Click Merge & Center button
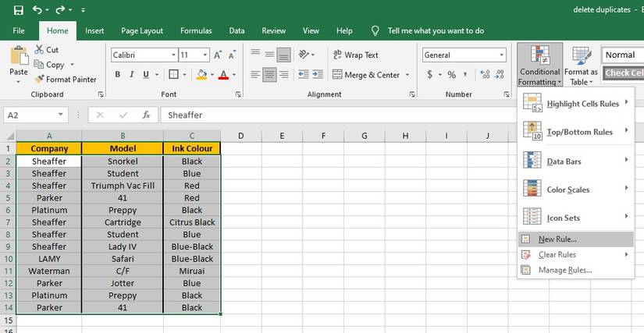Image resolution: width=644 pixels, height=333 pixels. tap(366, 75)
